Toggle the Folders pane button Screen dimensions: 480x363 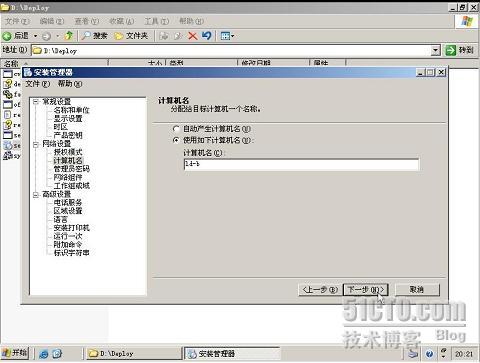(131, 36)
